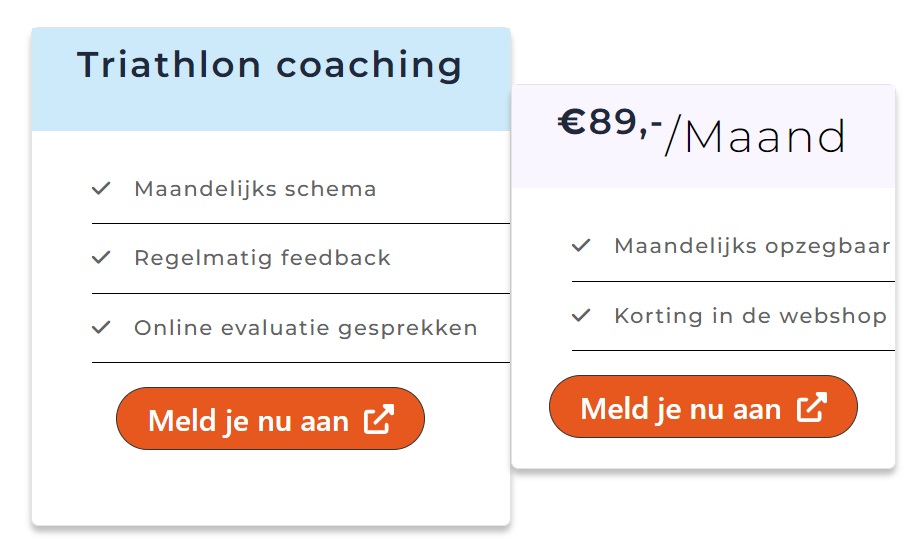Click external-link icon in left Meld je nu aan button
905x541 pixels.
tap(378, 420)
